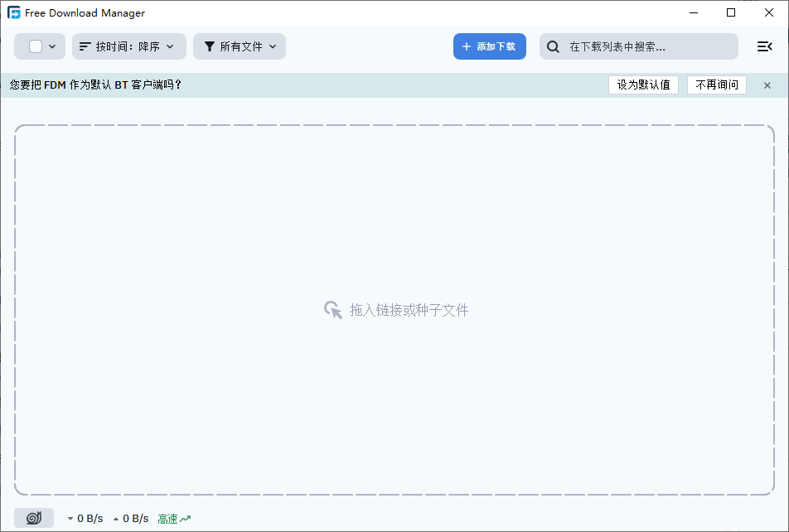The width and height of the screenshot is (789, 532).
Task: Focus the 在下载列表中搜索 search field
Action: tap(638, 46)
